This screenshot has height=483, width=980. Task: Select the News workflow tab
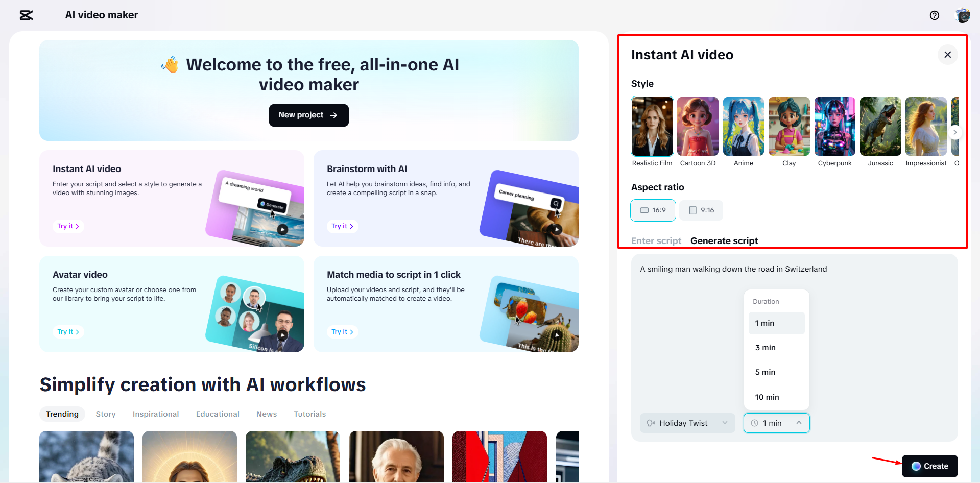click(x=267, y=414)
